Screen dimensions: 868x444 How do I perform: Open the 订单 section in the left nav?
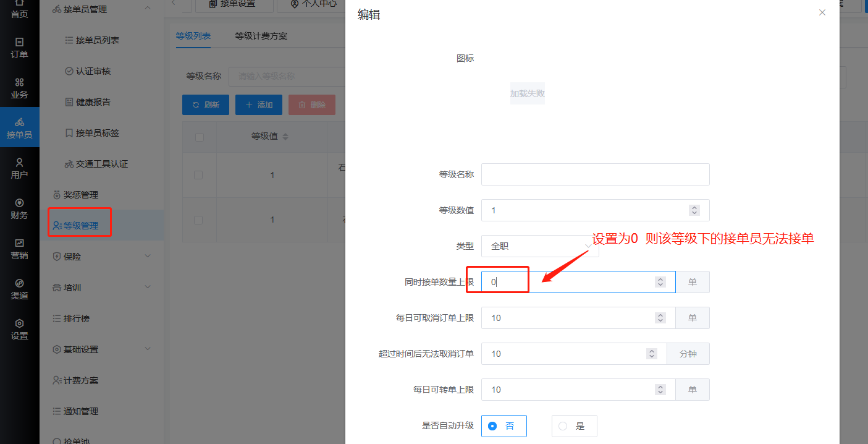pyautogui.click(x=19, y=48)
